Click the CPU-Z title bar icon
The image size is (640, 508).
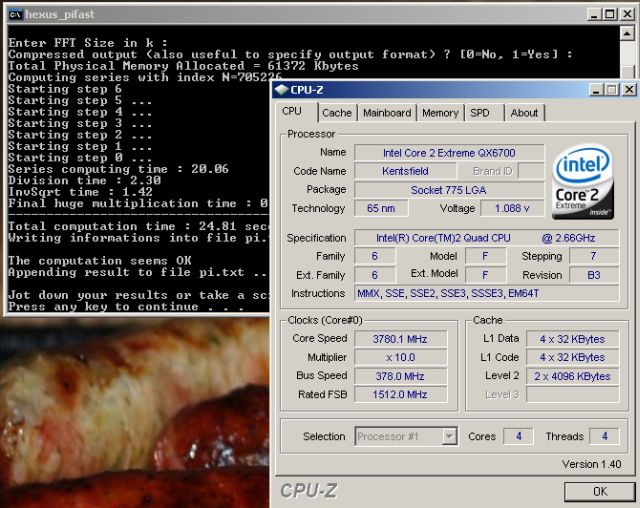pos(281,90)
